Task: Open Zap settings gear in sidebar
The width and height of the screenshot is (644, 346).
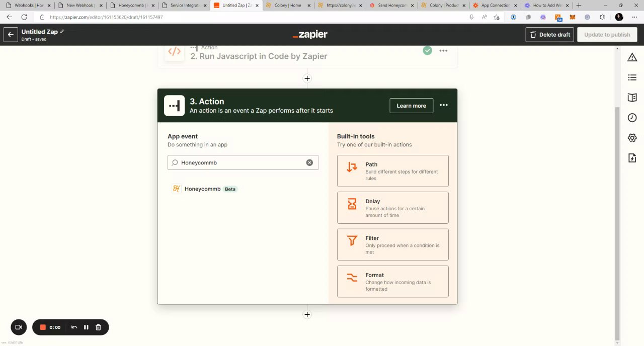Action: tap(632, 138)
